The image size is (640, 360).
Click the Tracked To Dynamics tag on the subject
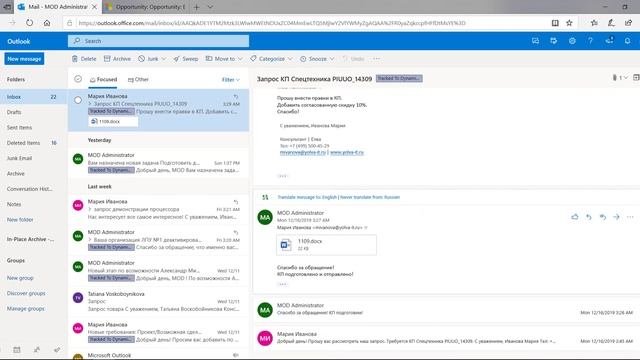(x=399, y=78)
